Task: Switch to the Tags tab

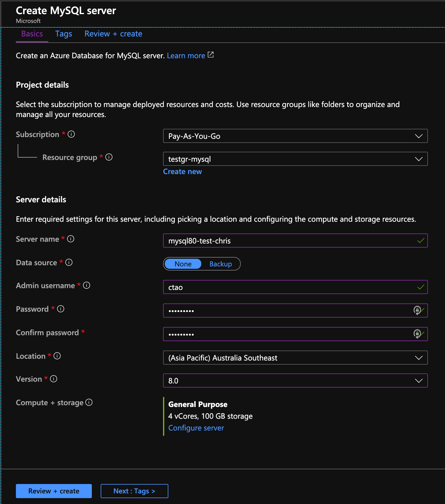Action: coord(64,34)
